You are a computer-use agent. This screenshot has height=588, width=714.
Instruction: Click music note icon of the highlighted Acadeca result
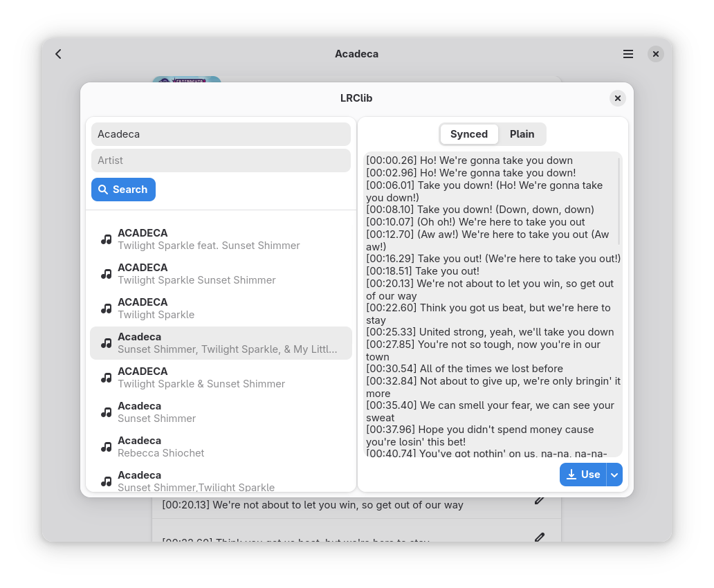[106, 343]
